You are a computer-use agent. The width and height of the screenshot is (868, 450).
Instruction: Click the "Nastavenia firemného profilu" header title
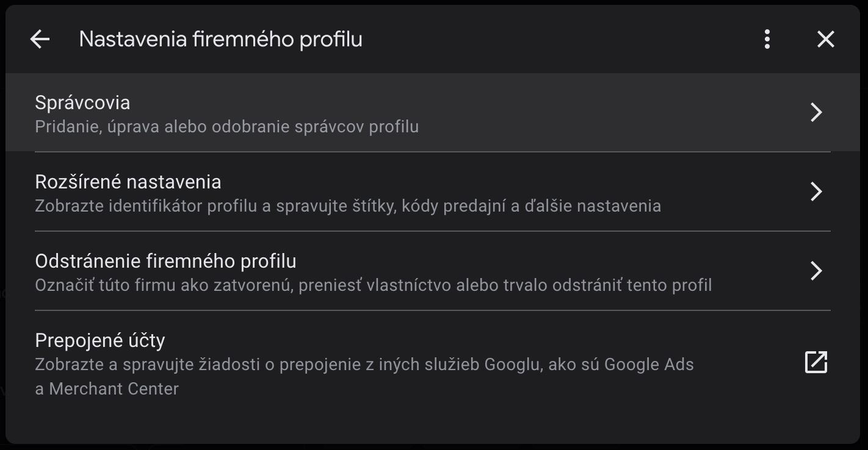pos(221,39)
